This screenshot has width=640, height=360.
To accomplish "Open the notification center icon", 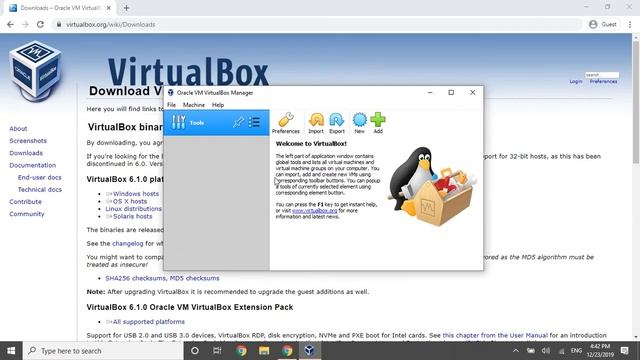I will 625,351.
